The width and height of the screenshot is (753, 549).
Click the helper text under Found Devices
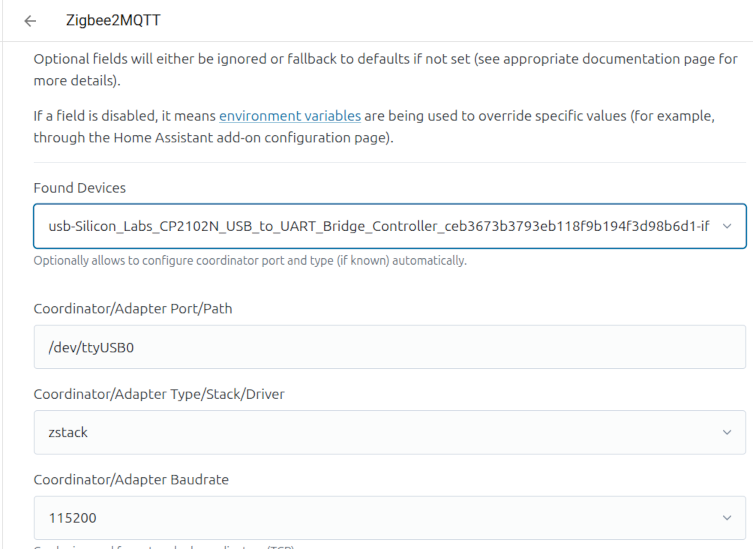pyautogui.click(x=250, y=261)
